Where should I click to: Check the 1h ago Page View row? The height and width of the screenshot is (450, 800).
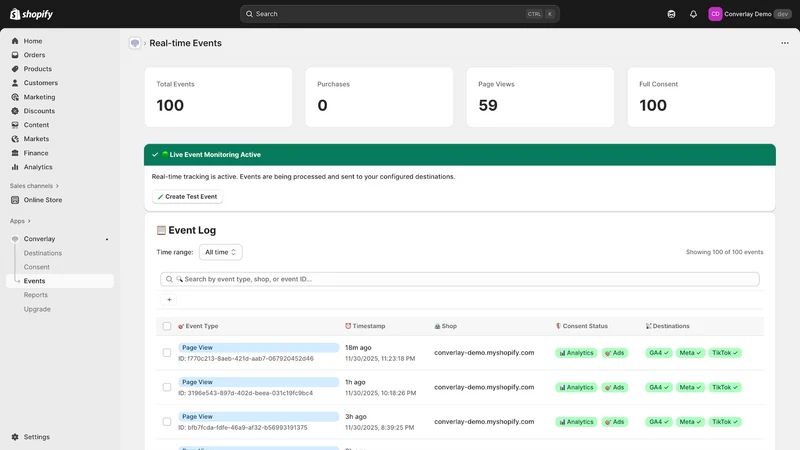[x=167, y=387]
